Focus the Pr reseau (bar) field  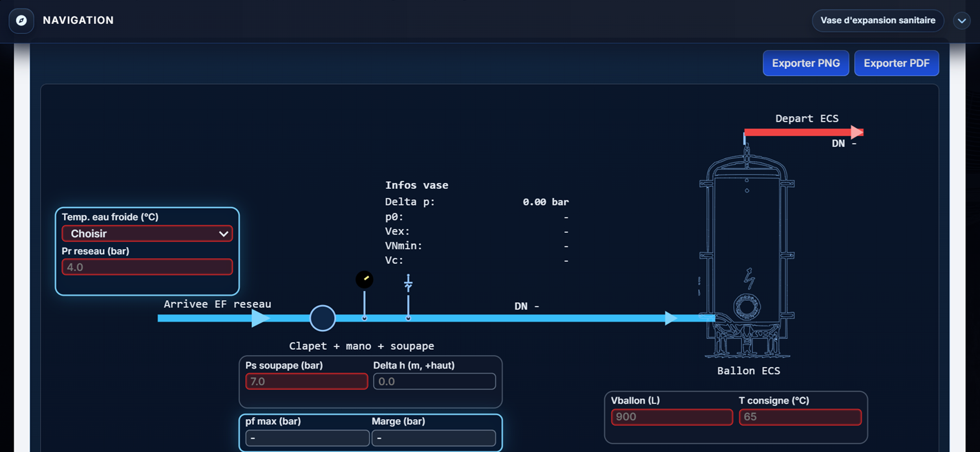point(147,267)
